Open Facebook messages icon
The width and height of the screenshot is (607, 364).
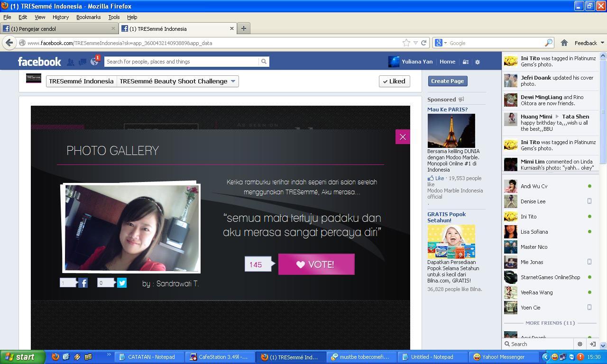pyautogui.click(x=82, y=62)
